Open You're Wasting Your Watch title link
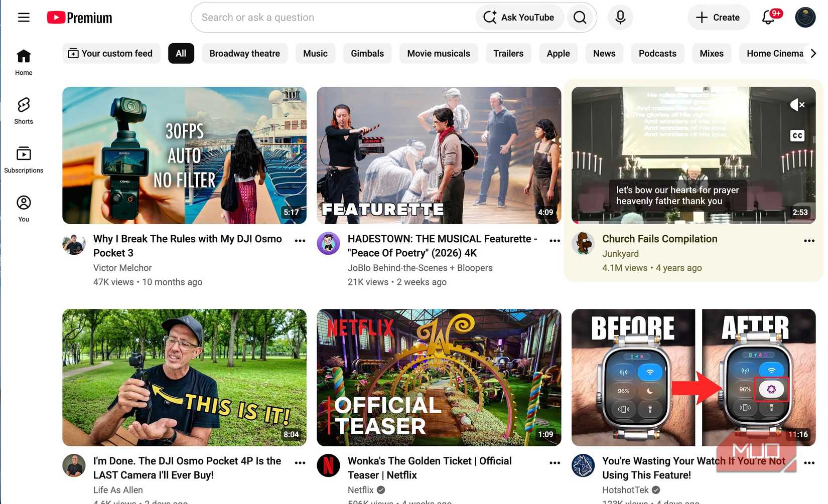The height and width of the screenshot is (504, 828). (694, 468)
